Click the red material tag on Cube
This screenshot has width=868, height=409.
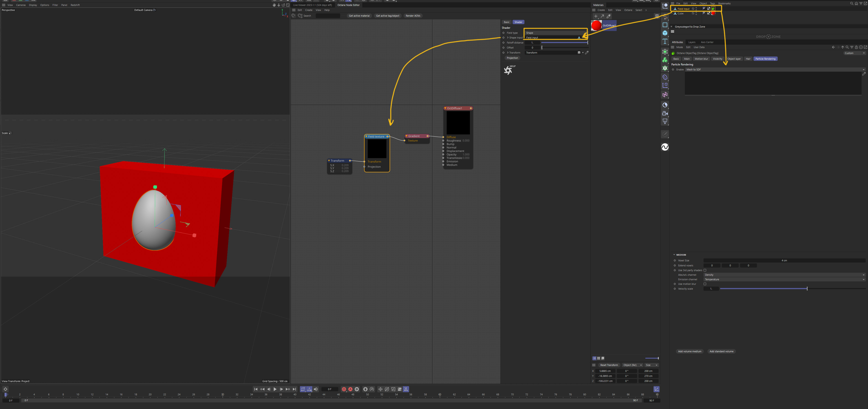[x=713, y=13]
